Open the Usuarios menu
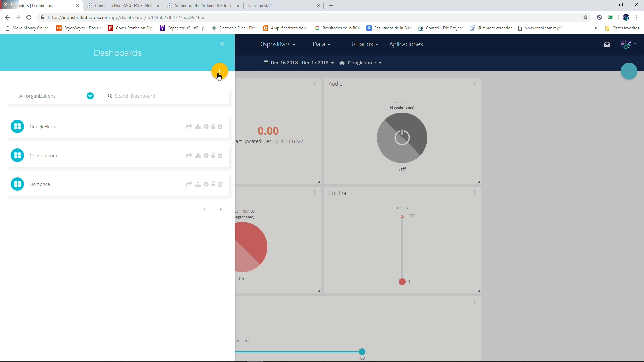Viewport: 644px width, 362px height. 363,44
